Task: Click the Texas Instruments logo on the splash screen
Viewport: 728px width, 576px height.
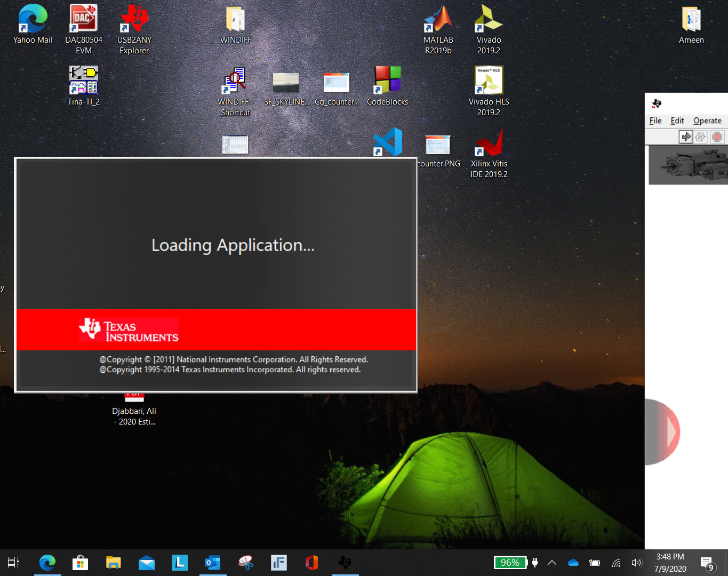Action: pos(129,330)
